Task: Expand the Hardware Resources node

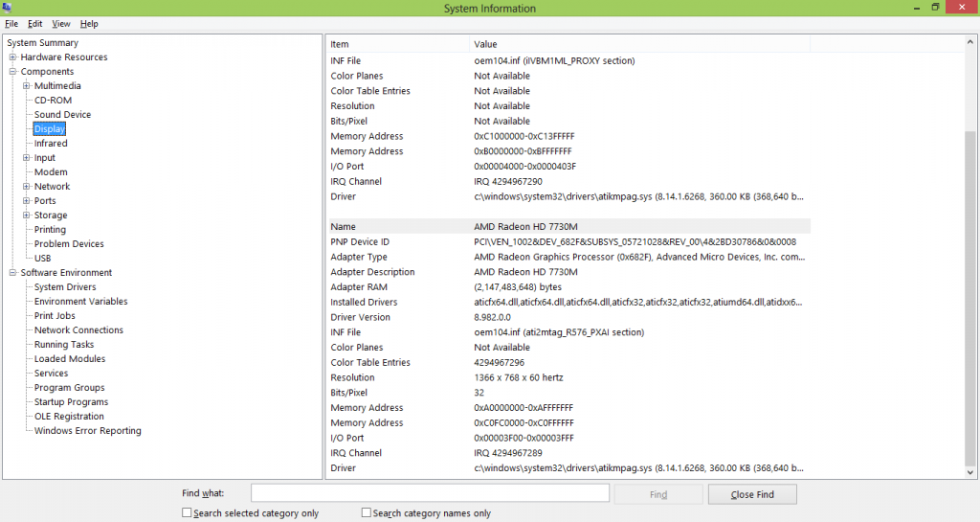Action: click(x=12, y=57)
